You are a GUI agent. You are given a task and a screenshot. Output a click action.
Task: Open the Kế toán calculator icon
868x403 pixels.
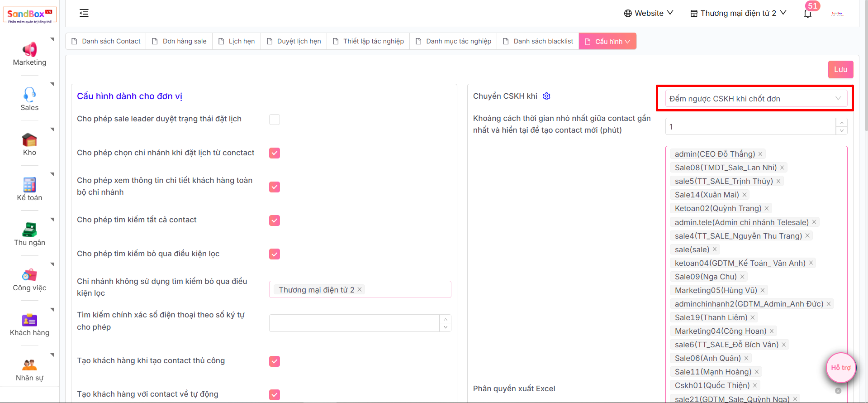[29, 185]
